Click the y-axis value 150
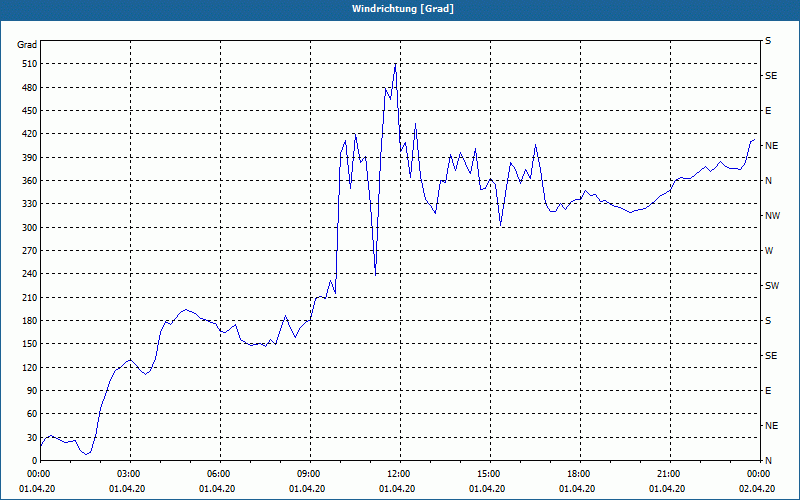Screen dimensions: 800x500 (30, 344)
